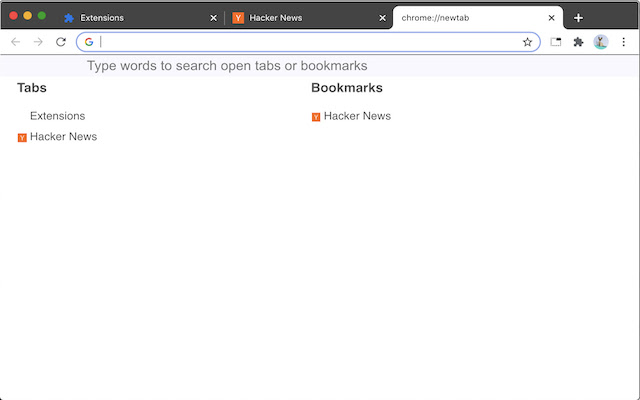Click the browser forward arrow

(x=38, y=42)
